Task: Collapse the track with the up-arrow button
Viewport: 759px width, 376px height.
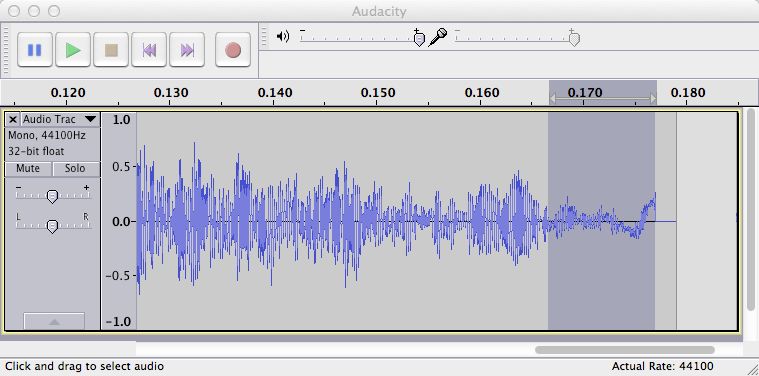Action: (x=54, y=321)
